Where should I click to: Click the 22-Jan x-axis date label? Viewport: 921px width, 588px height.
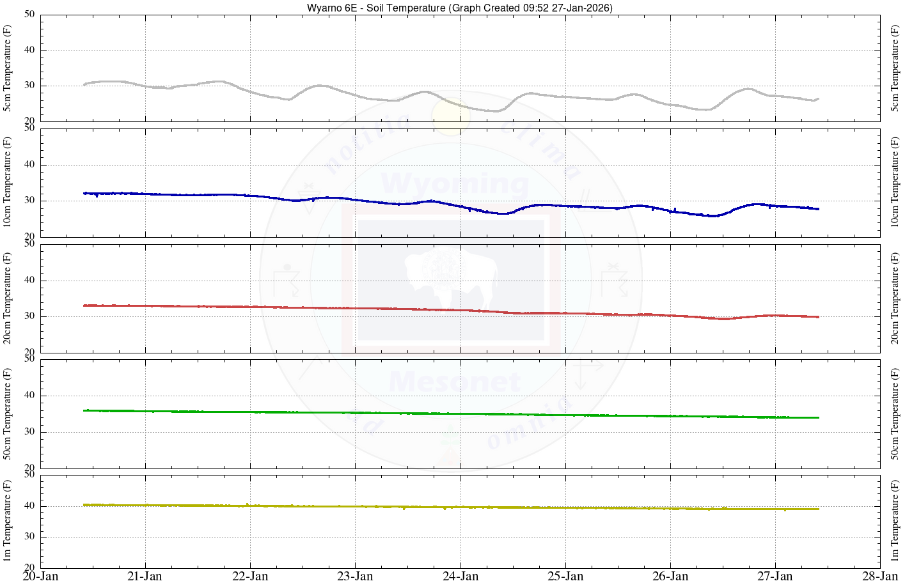tap(250, 576)
